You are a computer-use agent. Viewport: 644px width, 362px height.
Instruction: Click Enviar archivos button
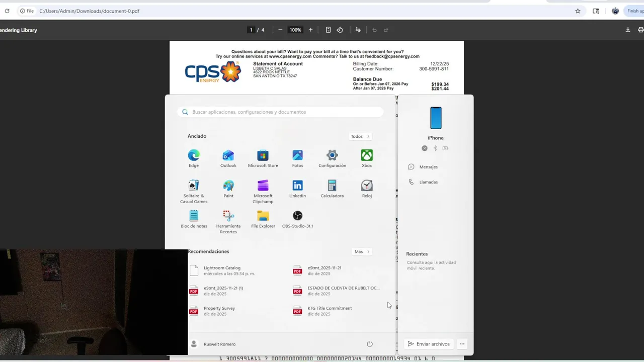pos(429,344)
